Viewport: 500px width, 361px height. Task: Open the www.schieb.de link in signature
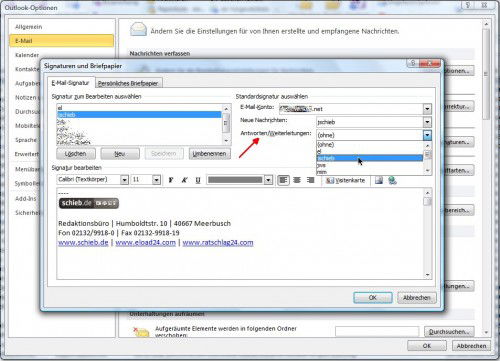[83, 243]
